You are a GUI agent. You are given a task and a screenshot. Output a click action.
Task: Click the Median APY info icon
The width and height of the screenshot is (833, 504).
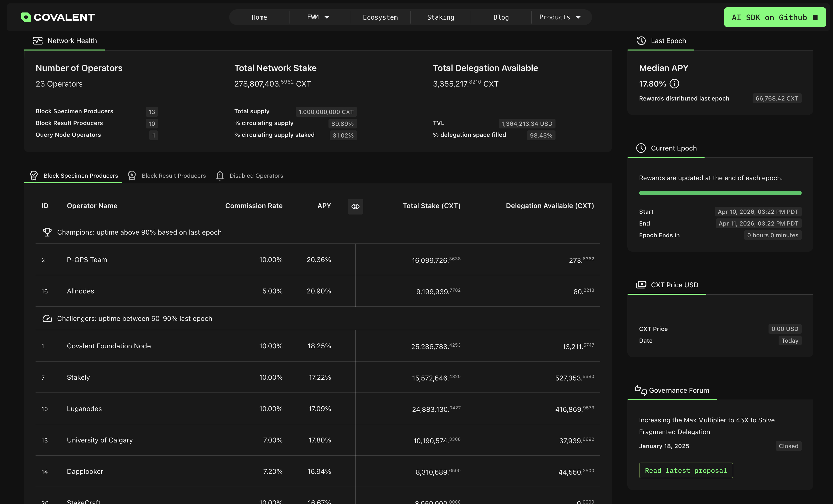click(674, 84)
